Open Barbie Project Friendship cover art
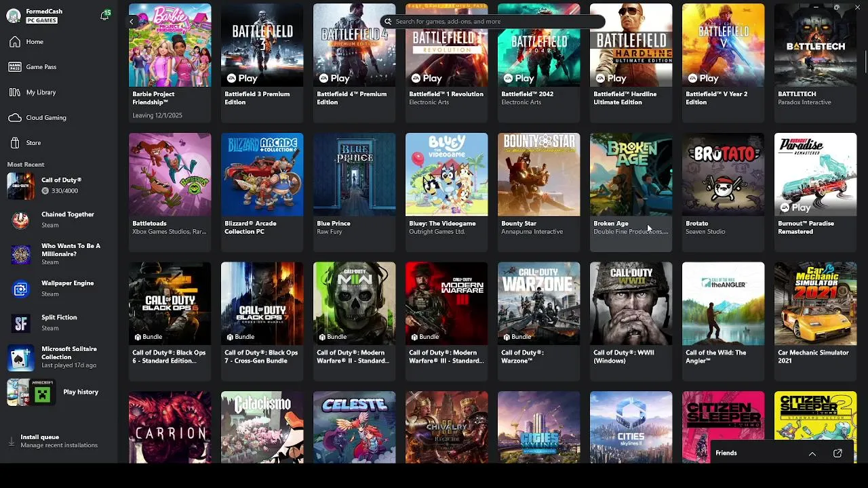Screen dimensions: 868x488 (x=170, y=45)
